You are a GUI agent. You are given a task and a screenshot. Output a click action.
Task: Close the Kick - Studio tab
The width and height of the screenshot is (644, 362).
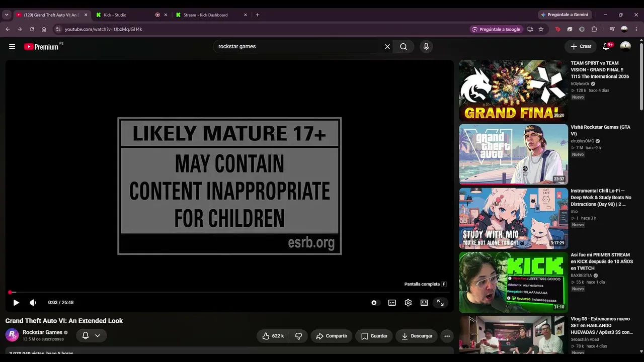click(x=166, y=15)
